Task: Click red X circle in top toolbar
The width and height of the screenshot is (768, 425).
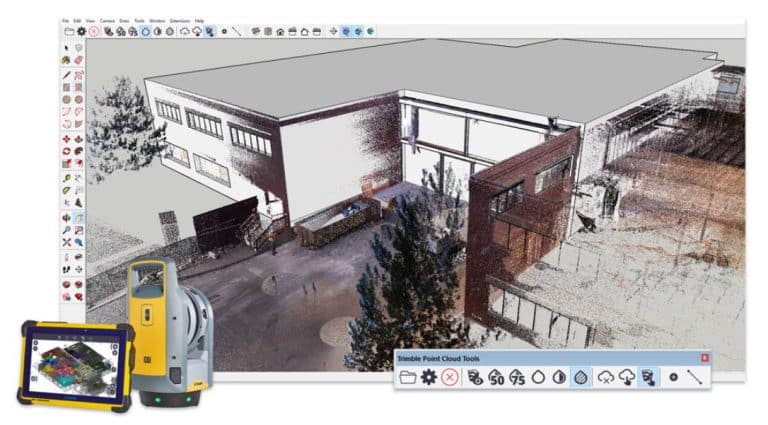Action: [94, 31]
